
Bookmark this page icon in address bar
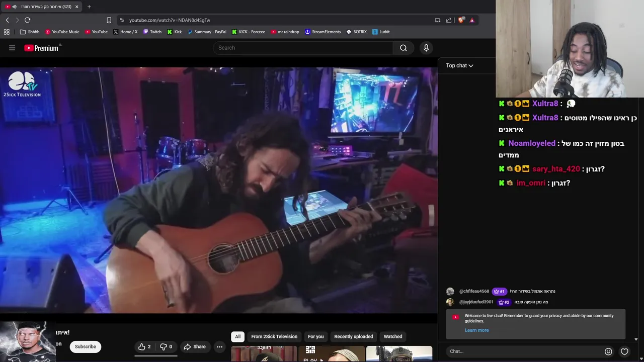109,20
